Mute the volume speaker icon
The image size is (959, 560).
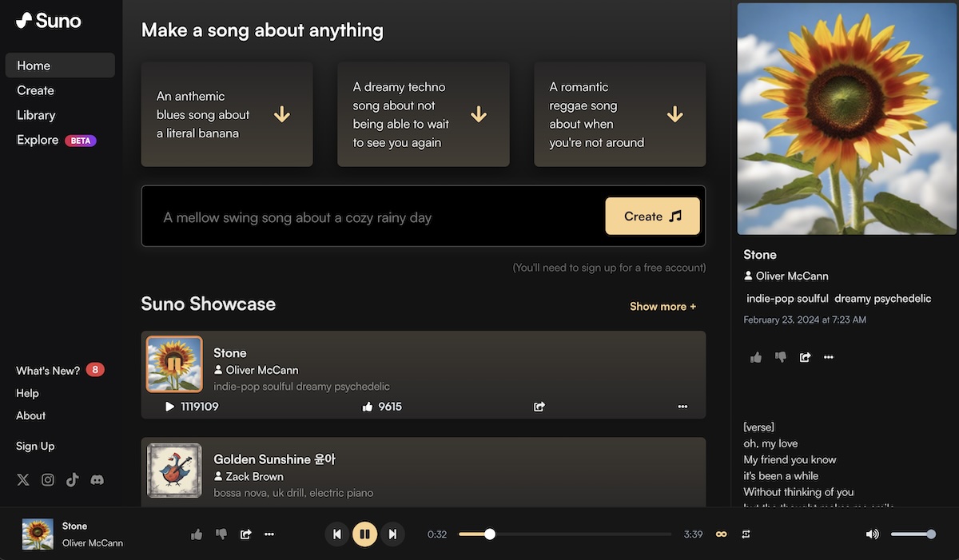[x=872, y=534]
